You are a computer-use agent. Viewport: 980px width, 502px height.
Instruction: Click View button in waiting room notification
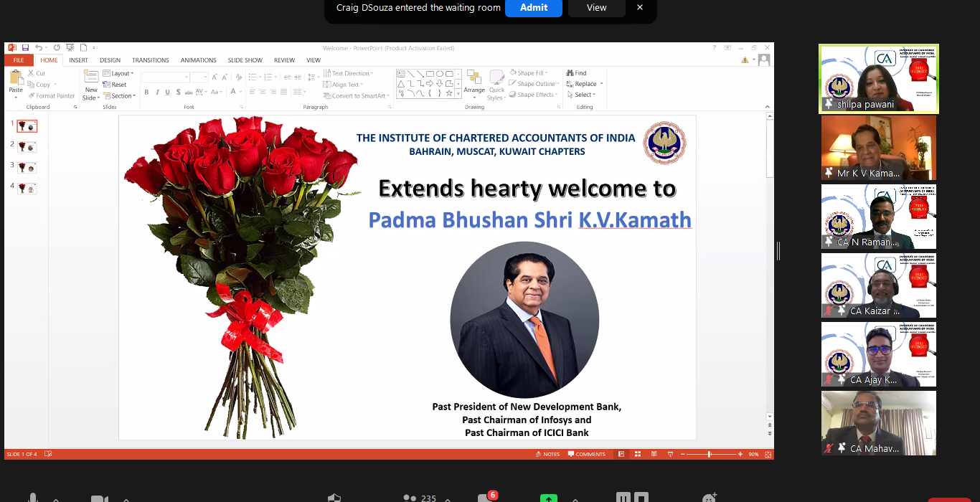click(x=596, y=8)
